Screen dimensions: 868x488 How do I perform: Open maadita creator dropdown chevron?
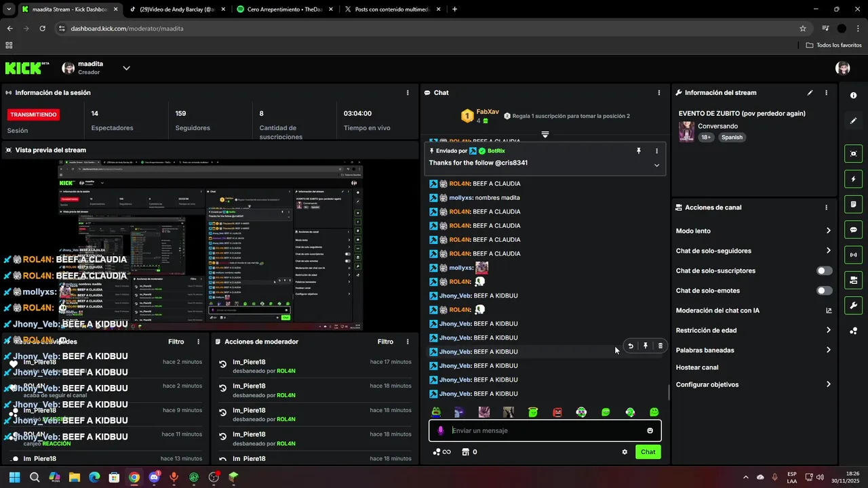click(126, 68)
